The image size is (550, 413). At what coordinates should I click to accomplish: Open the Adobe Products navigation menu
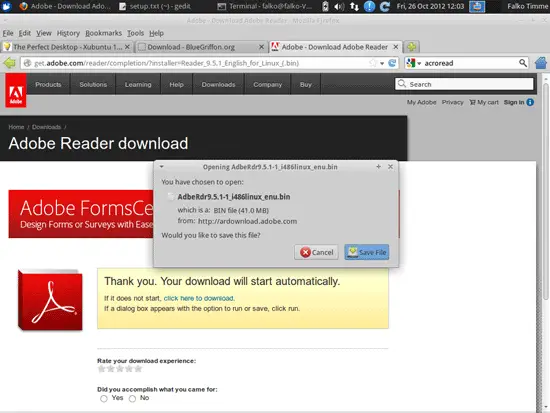tap(48, 84)
